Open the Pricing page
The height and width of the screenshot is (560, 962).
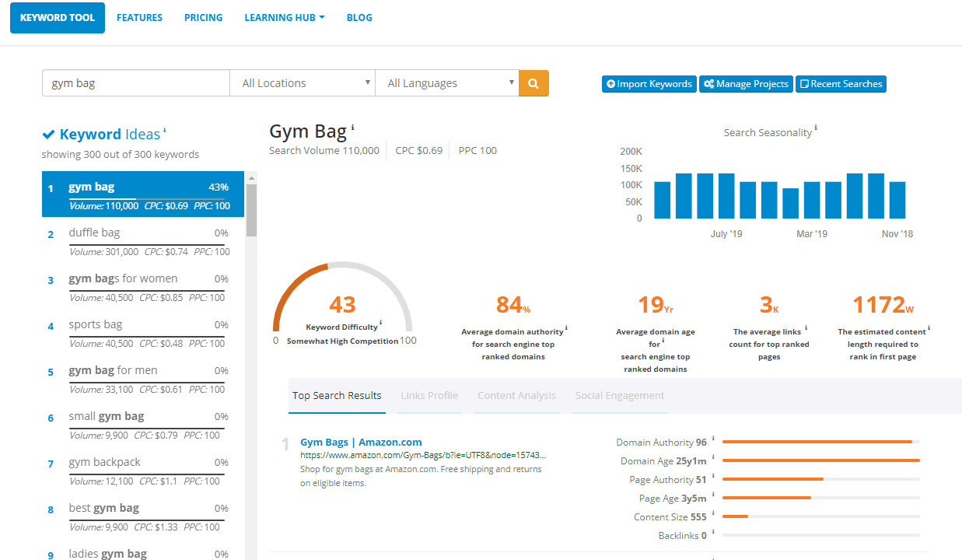tap(204, 17)
